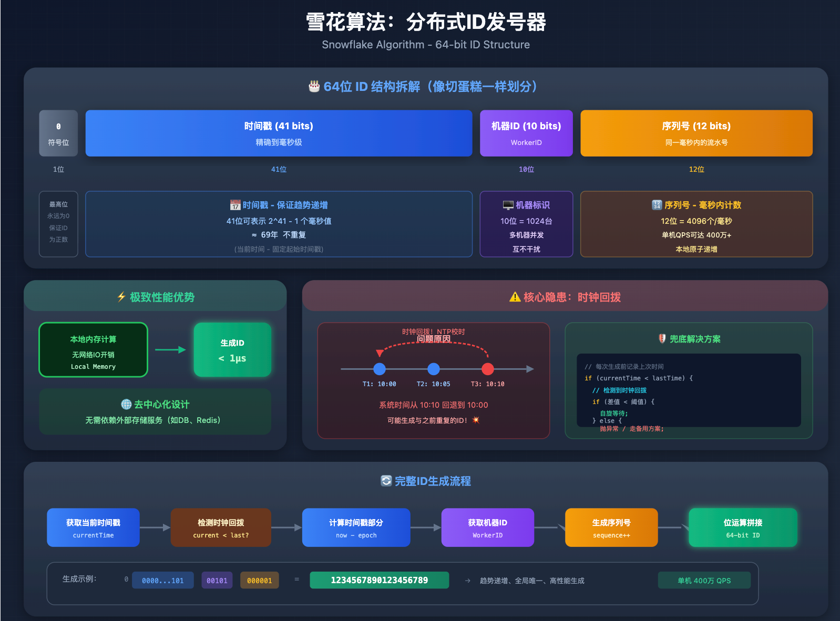Click the monitor icon beside 机器标识
The height and width of the screenshot is (621, 840).
(508, 205)
